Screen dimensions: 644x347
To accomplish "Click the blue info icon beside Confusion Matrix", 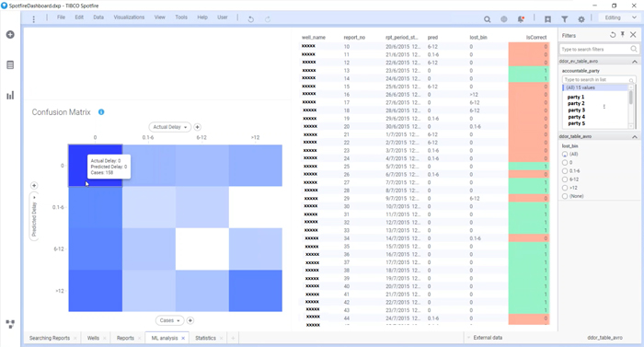I will 101,111.
